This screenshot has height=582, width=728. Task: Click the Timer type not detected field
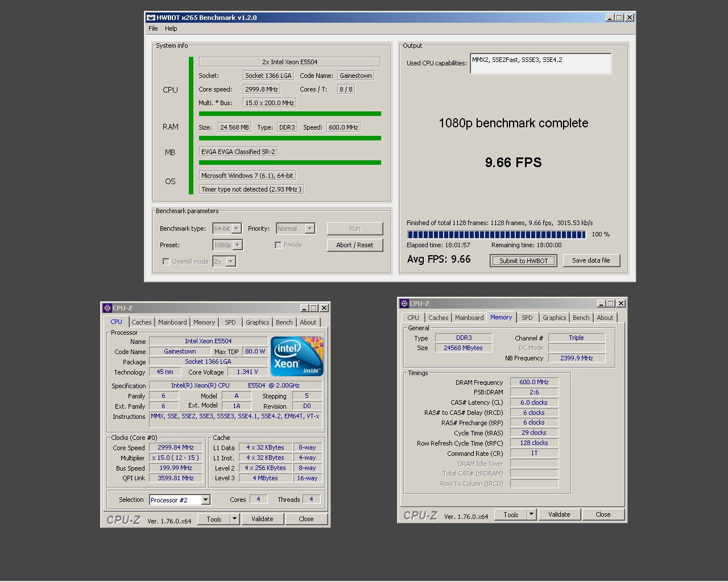(251, 189)
